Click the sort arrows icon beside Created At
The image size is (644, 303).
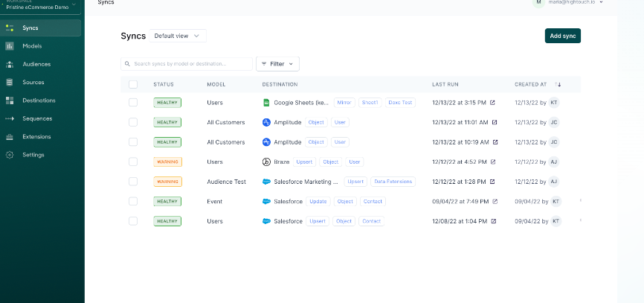click(558, 85)
